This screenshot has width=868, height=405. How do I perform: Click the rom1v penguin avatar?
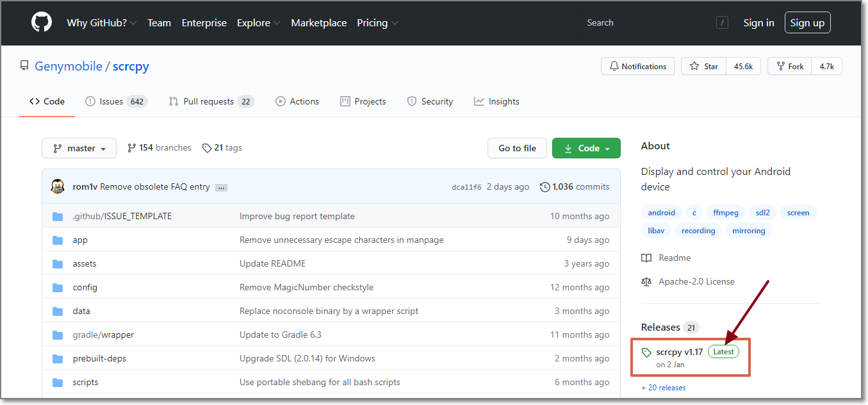pyautogui.click(x=58, y=186)
